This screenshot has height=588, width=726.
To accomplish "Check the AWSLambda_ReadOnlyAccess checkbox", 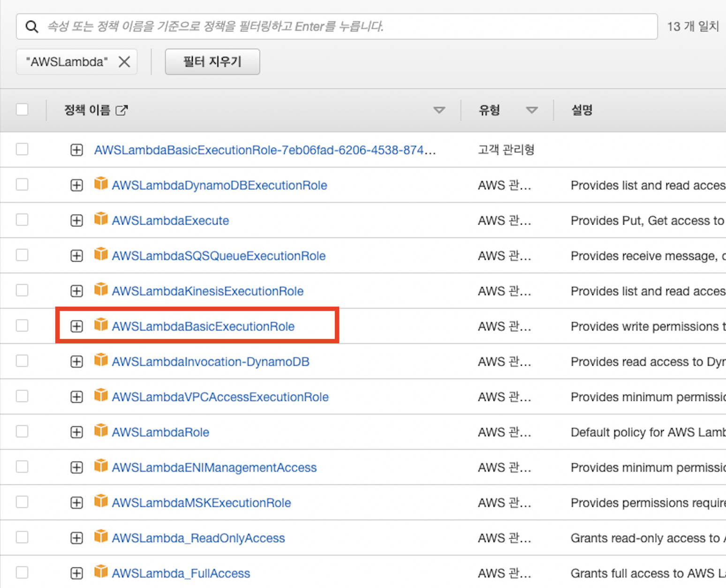I will pos(22,537).
